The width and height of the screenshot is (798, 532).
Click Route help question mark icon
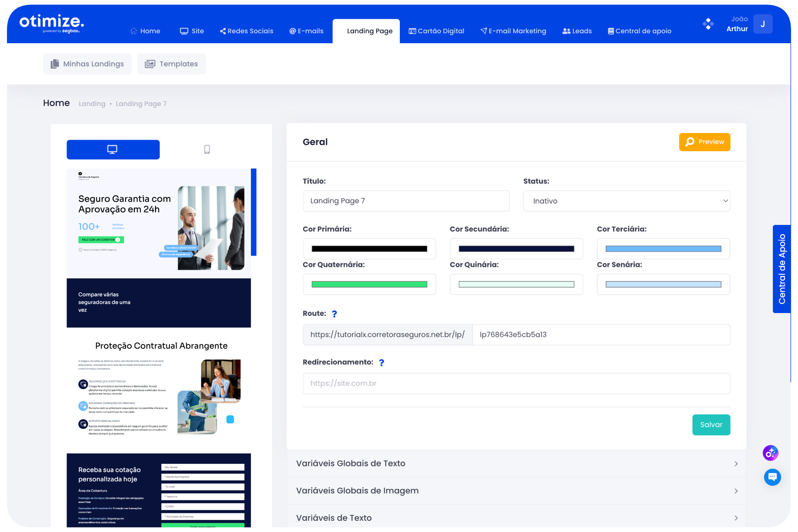334,314
